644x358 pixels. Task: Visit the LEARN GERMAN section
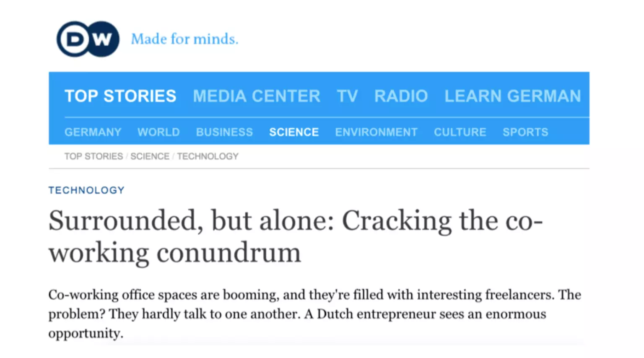513,96
